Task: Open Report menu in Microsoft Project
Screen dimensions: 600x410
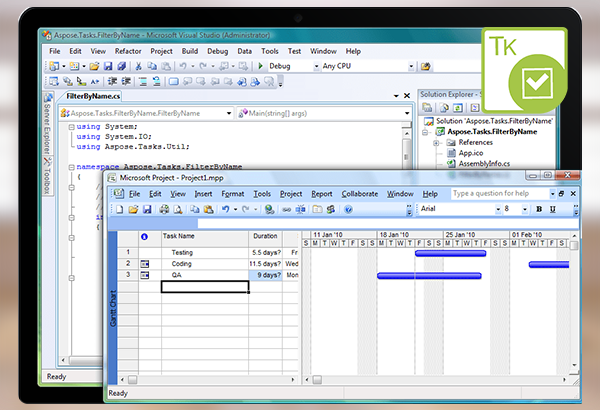Action: 322,194
